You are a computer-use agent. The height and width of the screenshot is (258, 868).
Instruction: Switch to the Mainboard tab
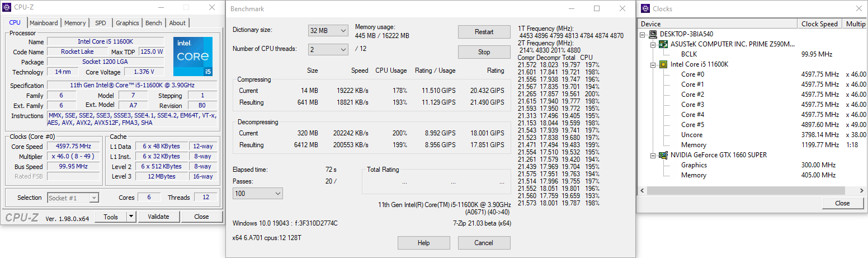[x=44, y=23]
